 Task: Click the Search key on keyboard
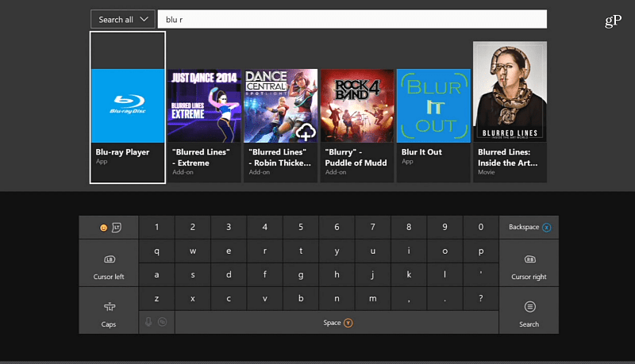point(529,311)
